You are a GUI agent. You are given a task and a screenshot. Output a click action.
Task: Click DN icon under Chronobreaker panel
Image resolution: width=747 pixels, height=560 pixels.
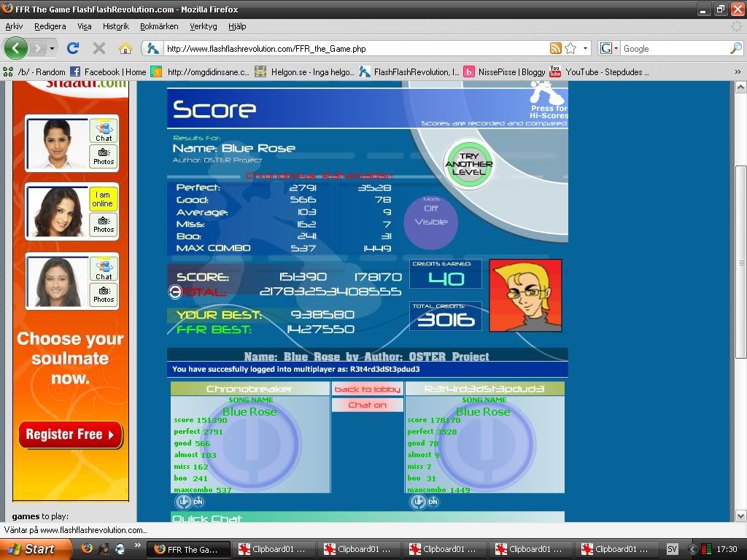pos(198,502)
